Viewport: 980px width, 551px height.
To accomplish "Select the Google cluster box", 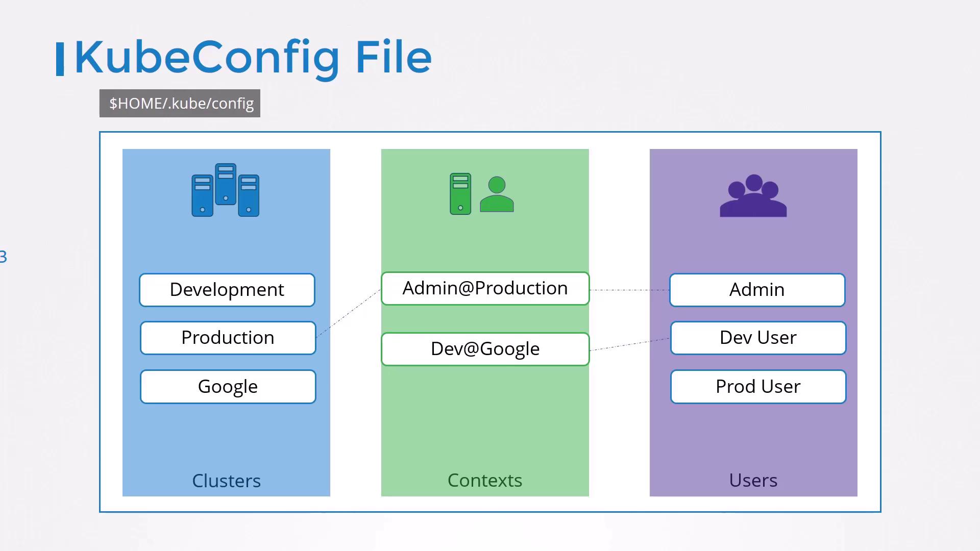I will tap(228, 387).
